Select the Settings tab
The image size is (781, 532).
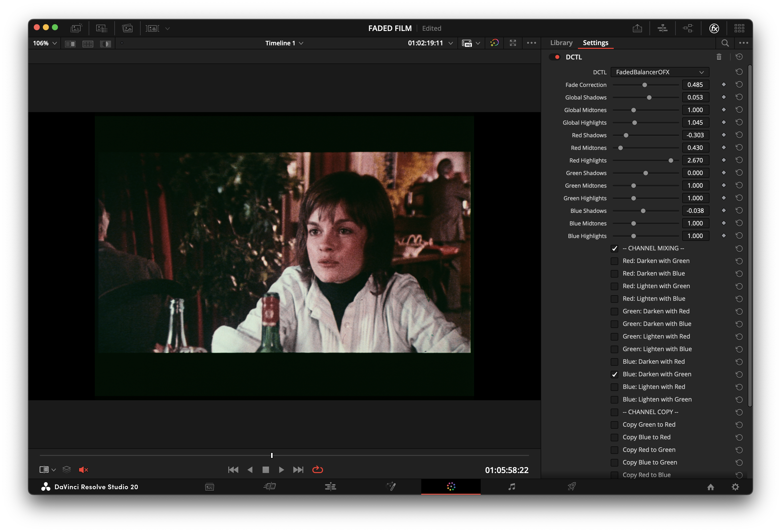[595, 43]
